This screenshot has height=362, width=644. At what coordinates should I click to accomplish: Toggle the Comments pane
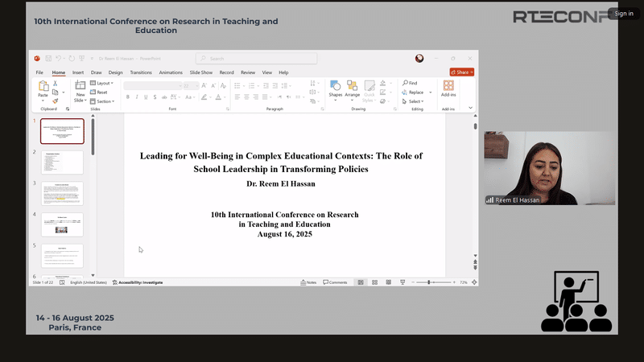[x=334, y=282]
